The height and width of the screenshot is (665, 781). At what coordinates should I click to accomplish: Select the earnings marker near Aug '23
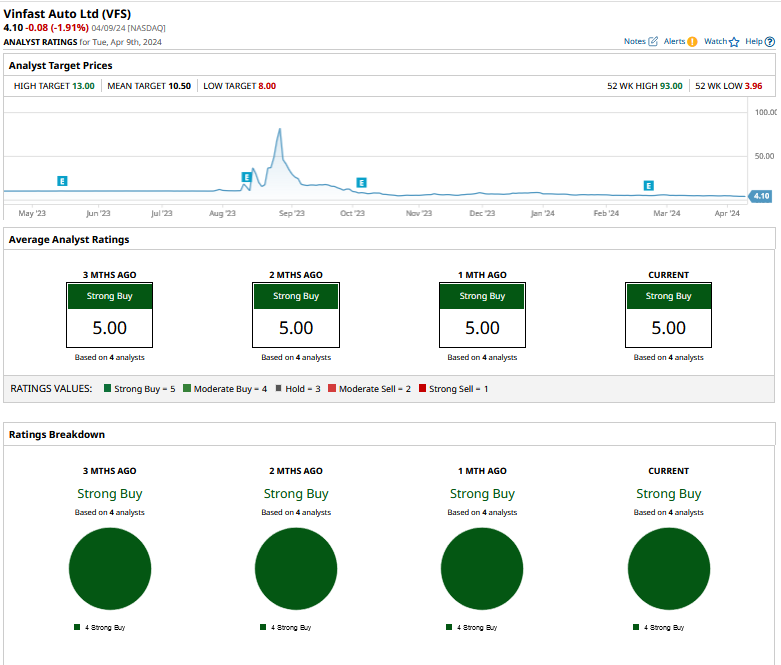pos(246,177)
